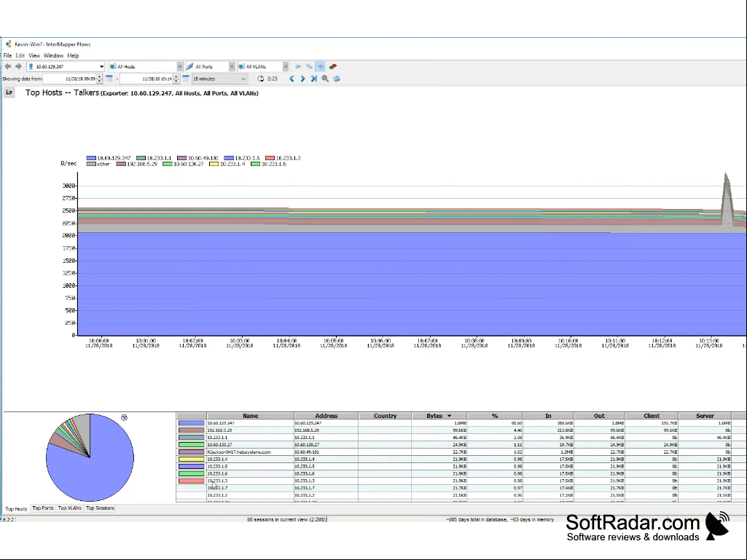
Task: Open the Edit menu
Action: point(20,56)
